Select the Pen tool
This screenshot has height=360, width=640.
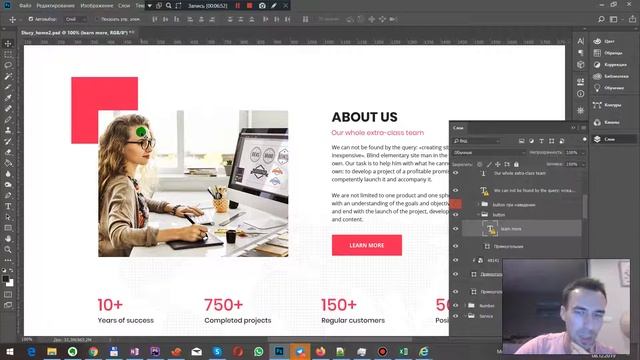[8, 196]
